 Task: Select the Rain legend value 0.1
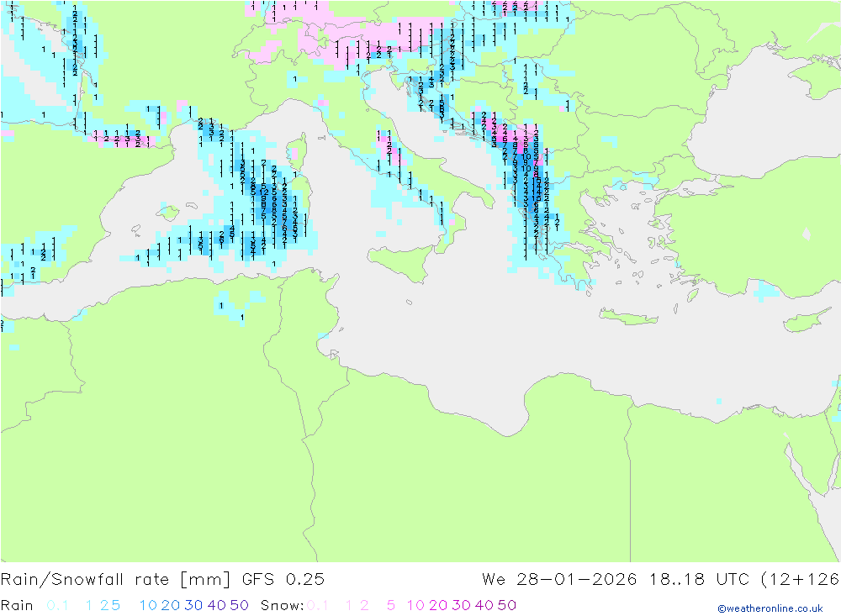coord(57,605)
